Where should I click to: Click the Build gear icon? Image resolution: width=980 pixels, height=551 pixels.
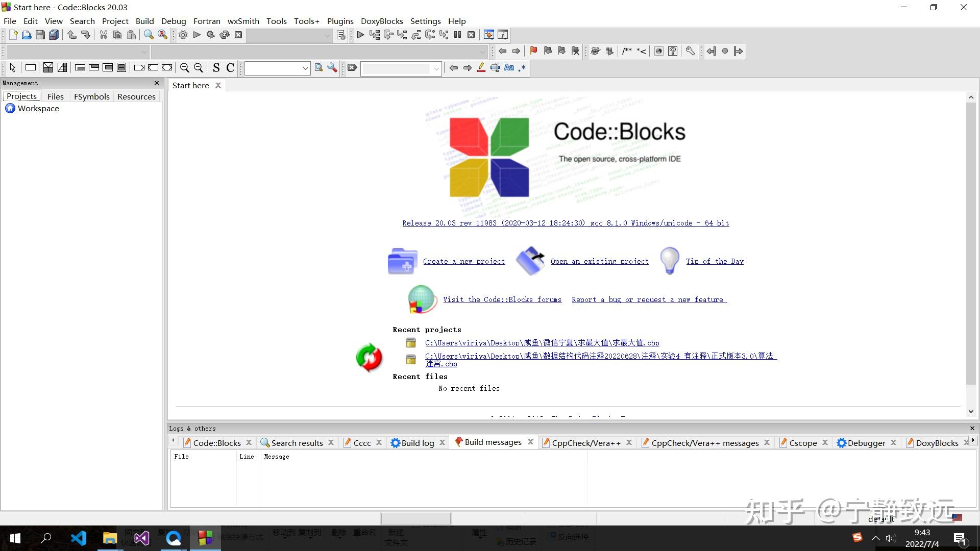(183, 35)
